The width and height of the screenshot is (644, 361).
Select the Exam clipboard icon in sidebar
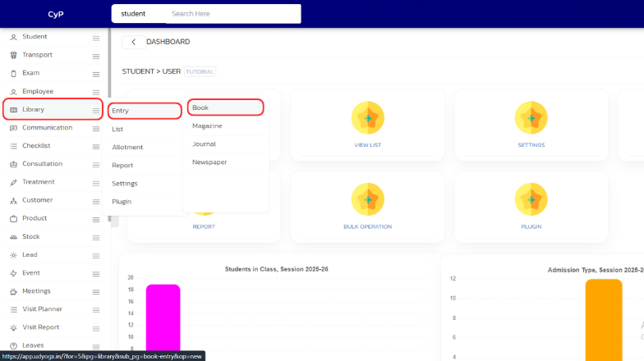pyautogui.click(x=13, y=73)
